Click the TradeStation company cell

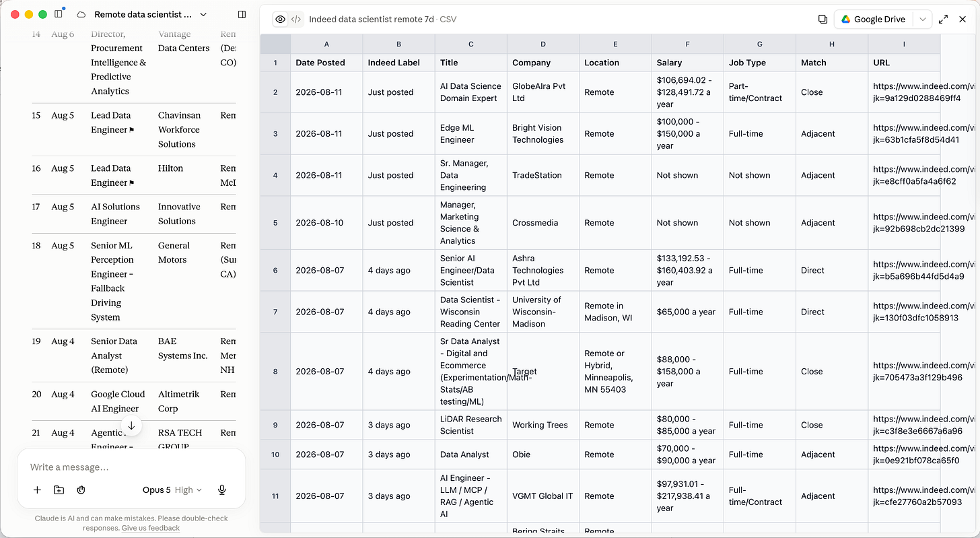tap(543, 175)
